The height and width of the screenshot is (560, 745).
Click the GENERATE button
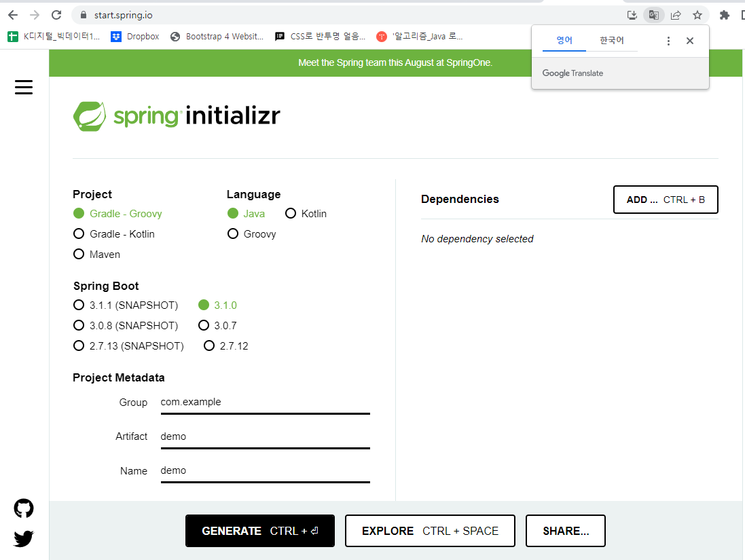[260, 531]
